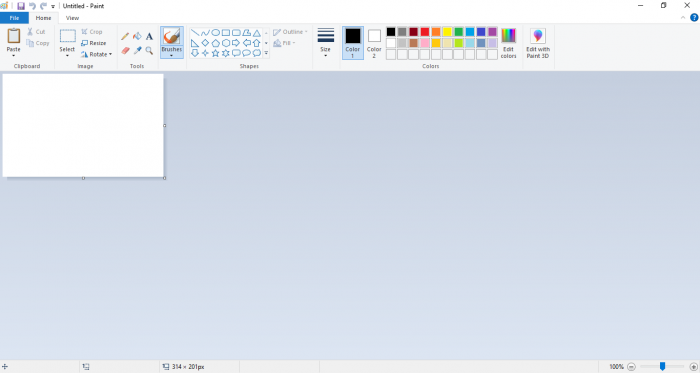700x373 pixels.
Task: Switch to the View tab
Action: pos(72,18)
